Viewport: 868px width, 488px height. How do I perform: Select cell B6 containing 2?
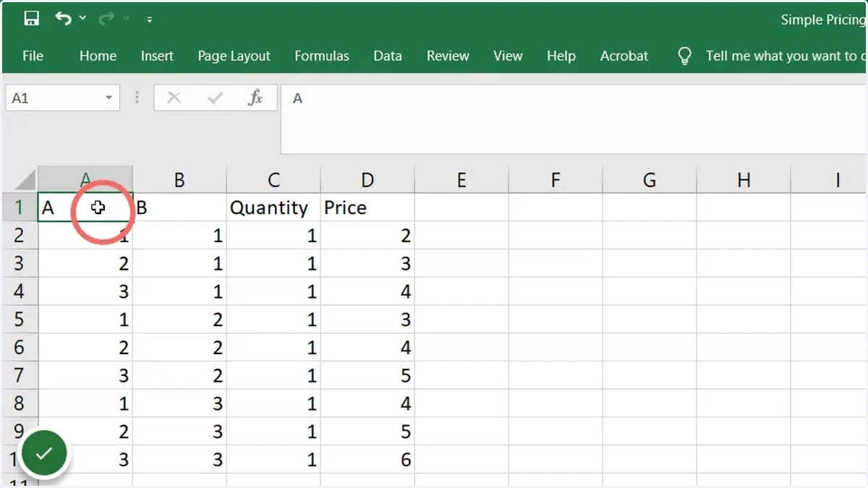(x=179, y=348)
